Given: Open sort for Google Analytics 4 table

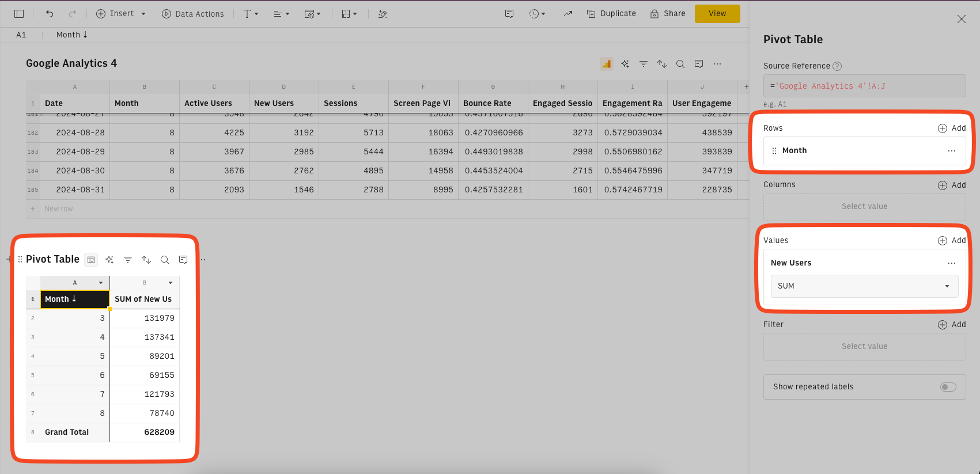Looking at the screenshot, I should [662, 64].
